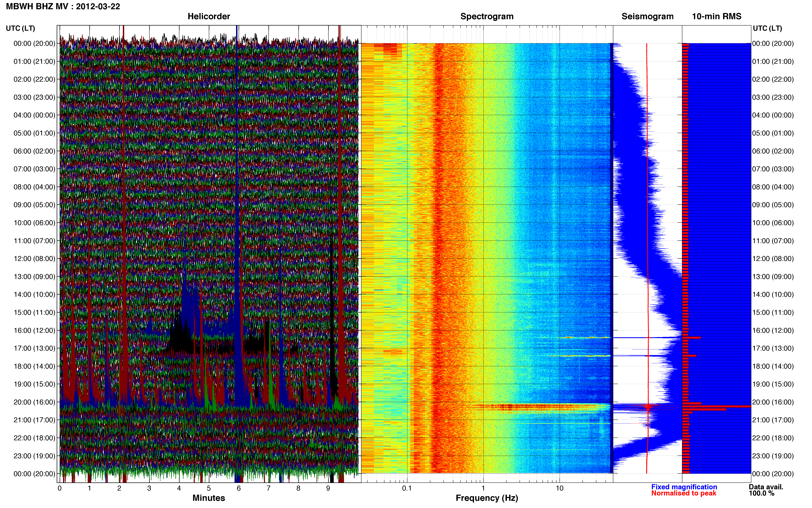Click the 'Normalised to peak' legend text
The width and height of the screenshot is (812, 508).
point(684,493)
